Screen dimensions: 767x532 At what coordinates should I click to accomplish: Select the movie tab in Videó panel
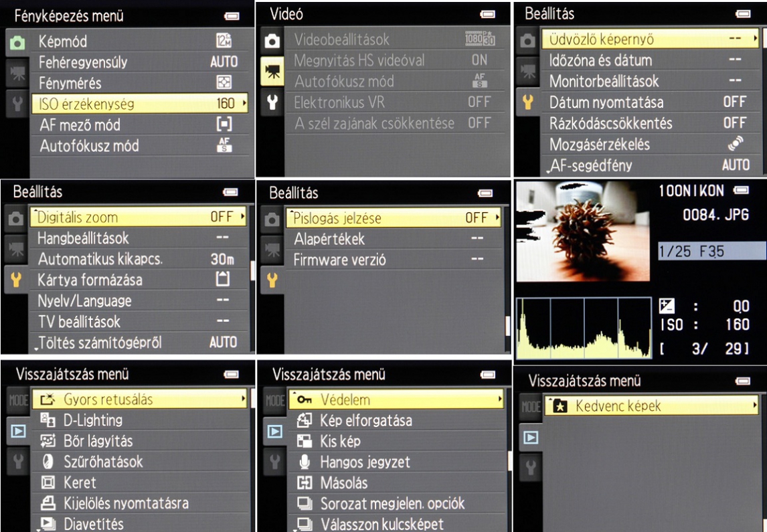[272, 72]
